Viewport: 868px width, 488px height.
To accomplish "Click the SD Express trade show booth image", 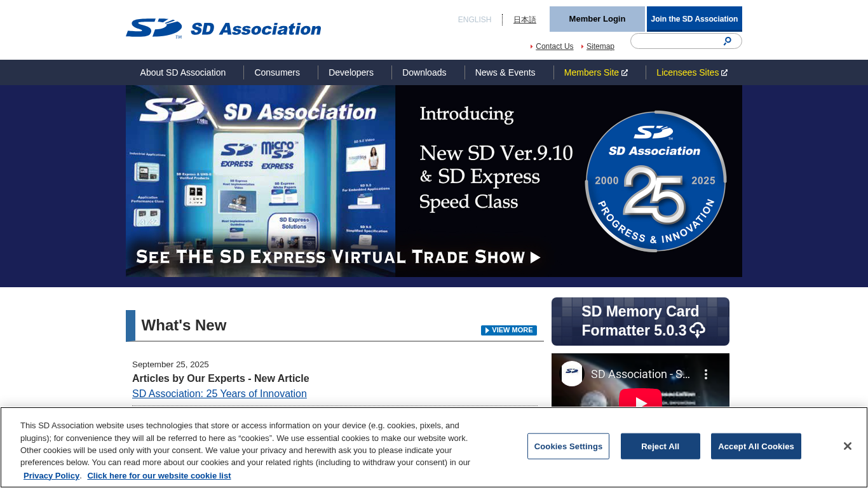I will pyautogui.click(x=261, y=181).
